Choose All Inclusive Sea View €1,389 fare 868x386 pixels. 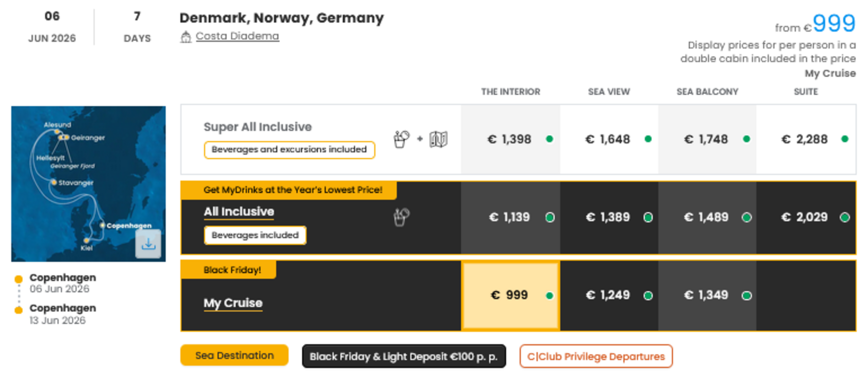pos(609,217)
